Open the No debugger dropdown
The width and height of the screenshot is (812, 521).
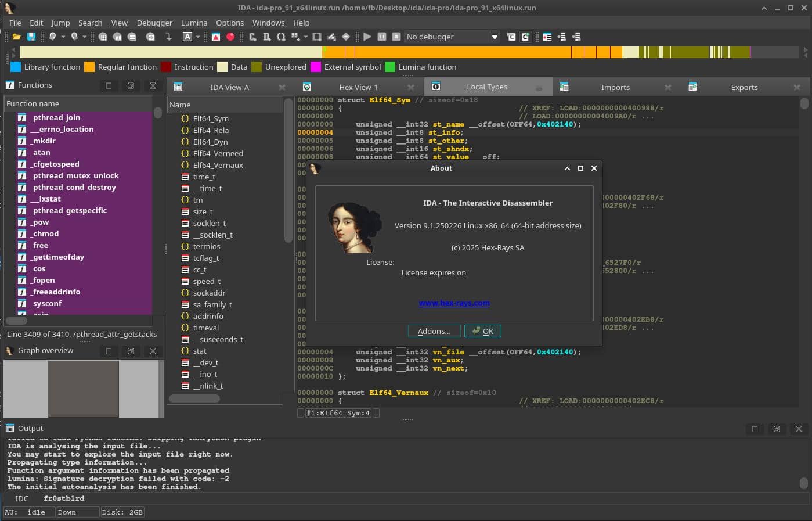point(494,37)
